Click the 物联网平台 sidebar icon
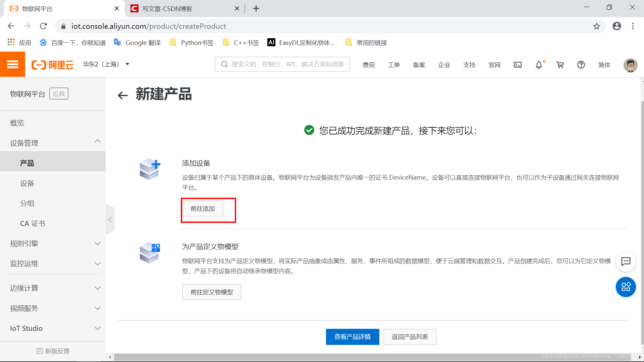The height and width of the screenshot is (362, 644). point(28,94)
